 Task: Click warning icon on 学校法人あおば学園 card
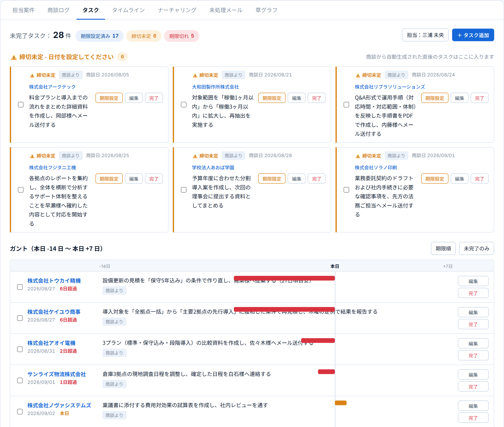(x=195, y=156)
